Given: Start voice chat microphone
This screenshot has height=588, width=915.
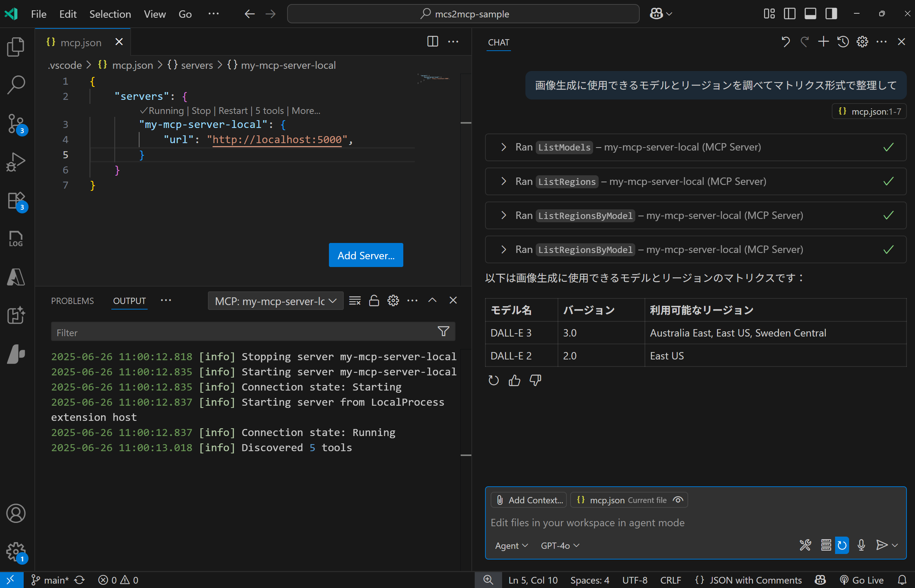Looking at the screenshot, I should tap(861, 545).
